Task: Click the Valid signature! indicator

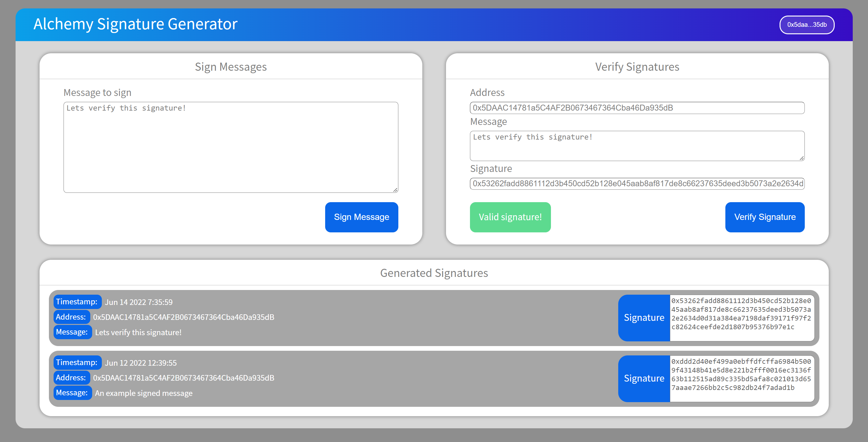Action: [510, 217]
